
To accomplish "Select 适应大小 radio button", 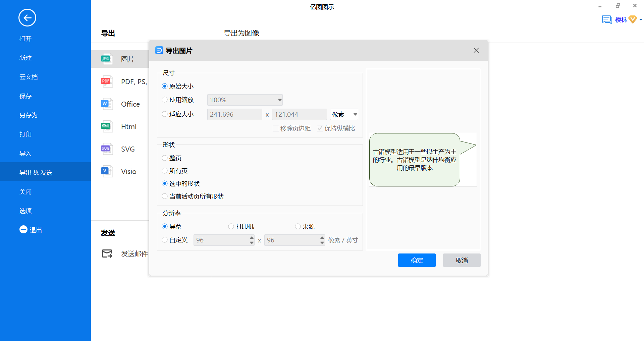I will point(165,114).
